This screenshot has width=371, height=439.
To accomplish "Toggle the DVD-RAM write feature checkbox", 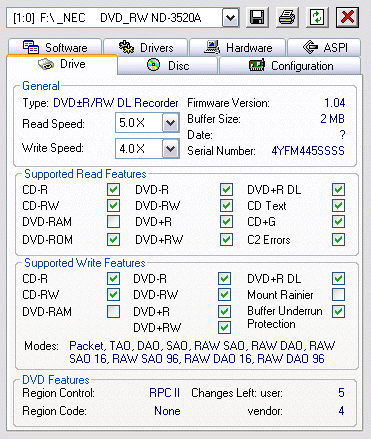I will coord(113,311).
